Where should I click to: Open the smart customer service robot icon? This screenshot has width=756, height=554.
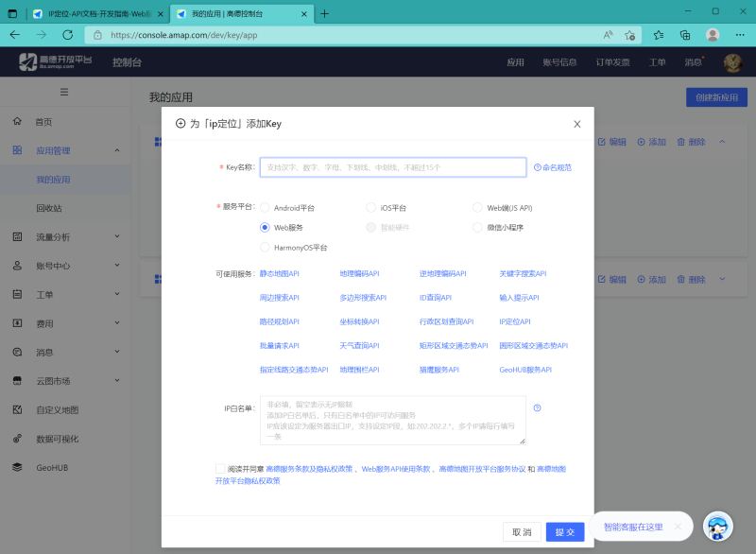tap(717, 527)
